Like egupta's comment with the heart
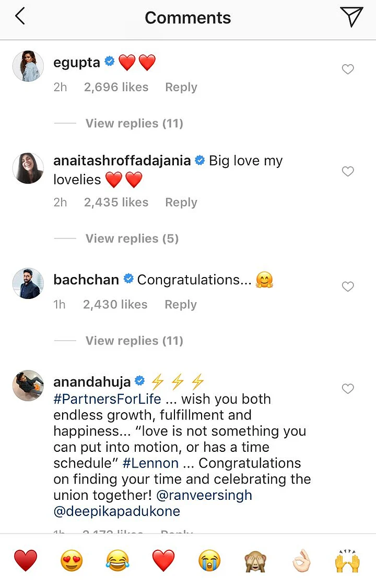The image size is (376, 588). 348,69
